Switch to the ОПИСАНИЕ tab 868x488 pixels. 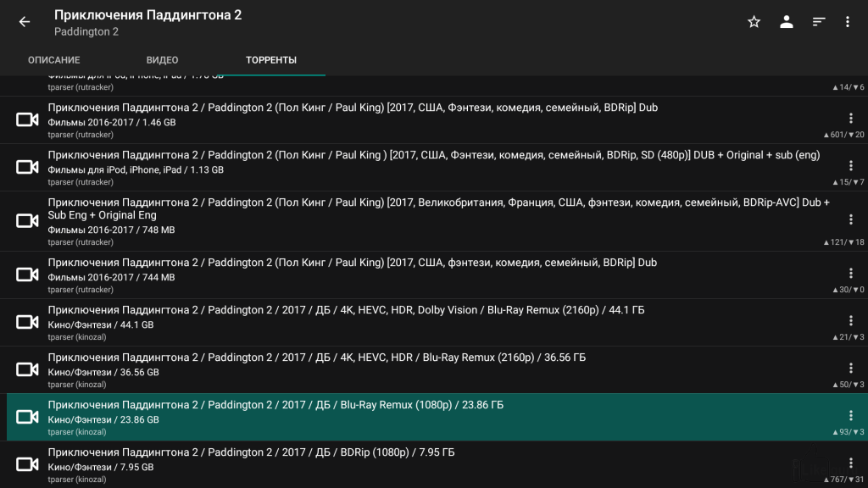click(x=53, y=60)
